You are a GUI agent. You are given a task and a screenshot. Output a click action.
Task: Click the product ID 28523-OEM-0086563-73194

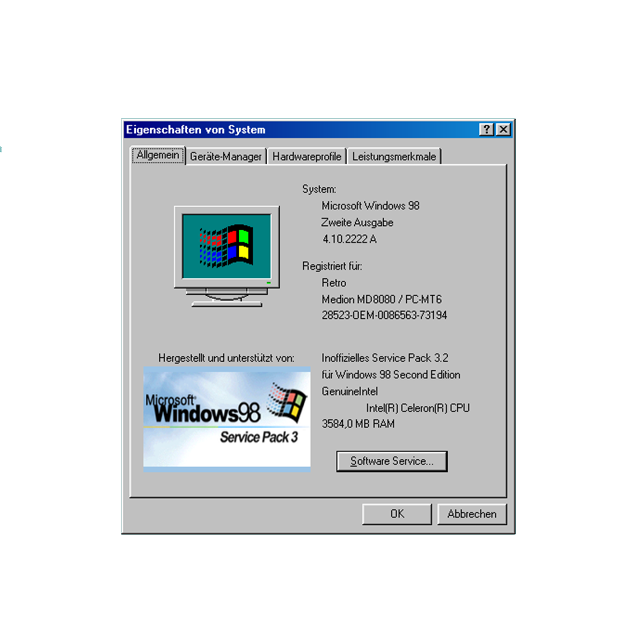click(x=384, y=316)
